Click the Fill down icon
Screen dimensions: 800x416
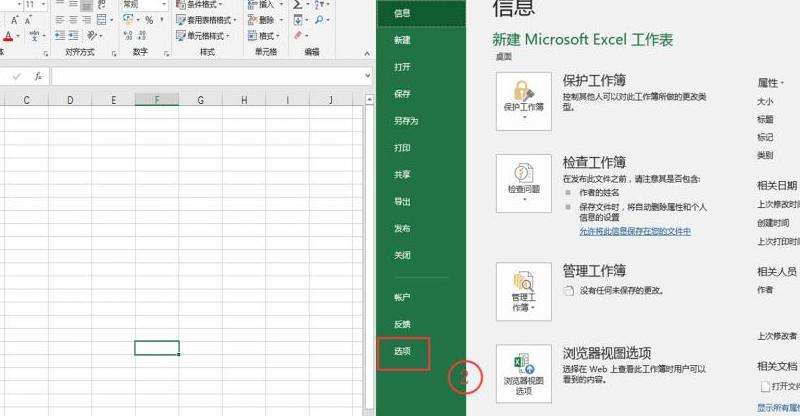[298, 20]
